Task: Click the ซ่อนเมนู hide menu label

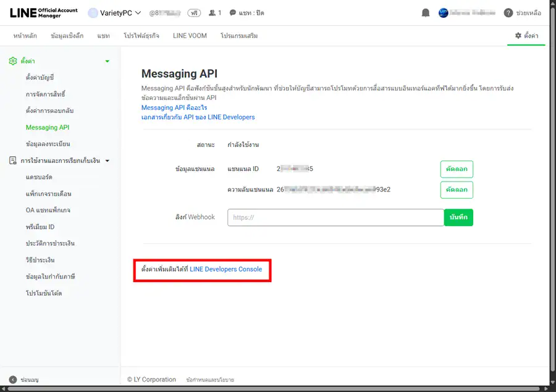Action: click(30, 380)
